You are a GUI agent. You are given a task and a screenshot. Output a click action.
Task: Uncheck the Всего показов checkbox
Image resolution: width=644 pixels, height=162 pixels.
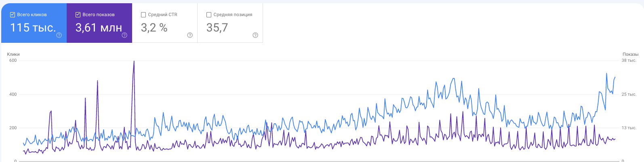coord(78,15)
